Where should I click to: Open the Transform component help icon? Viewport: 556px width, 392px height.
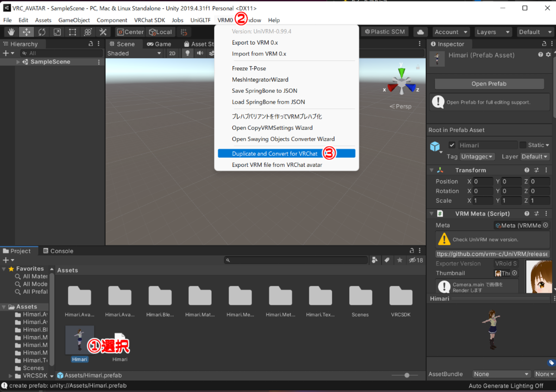pyautogui.click(x=527, y=170)
